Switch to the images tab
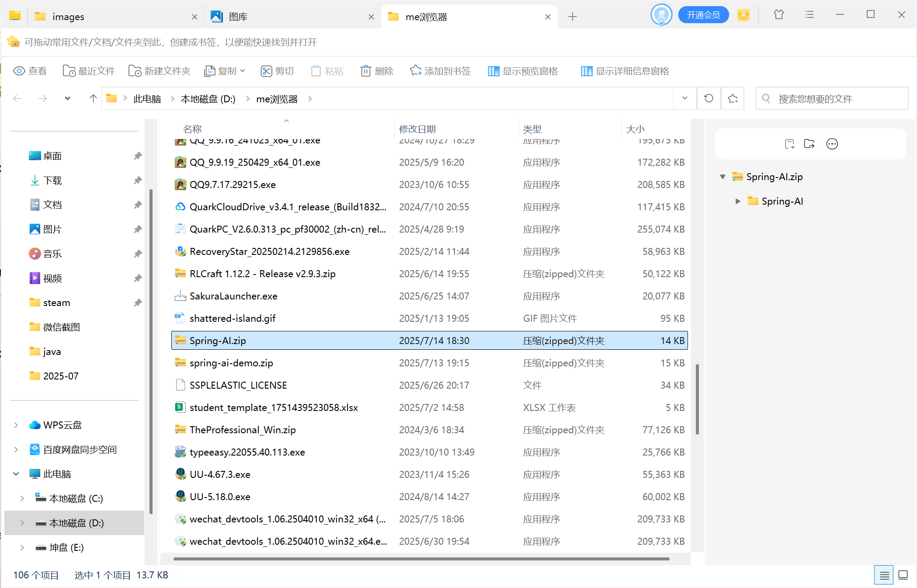This screenshot has width=917, height=588. [116, 17]
